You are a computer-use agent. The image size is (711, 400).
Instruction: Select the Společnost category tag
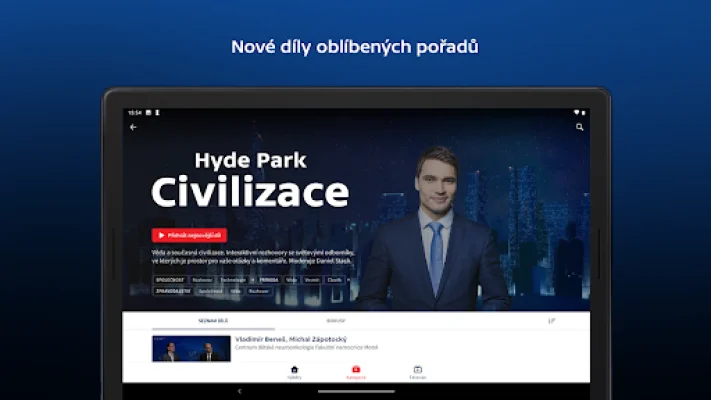coord(168,280)
